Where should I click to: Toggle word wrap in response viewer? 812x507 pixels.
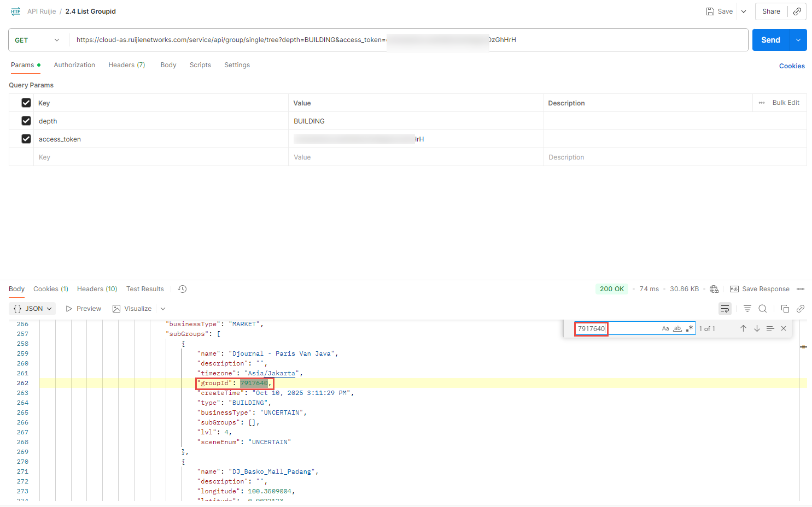pyautogui.click(x=725, y=309)
